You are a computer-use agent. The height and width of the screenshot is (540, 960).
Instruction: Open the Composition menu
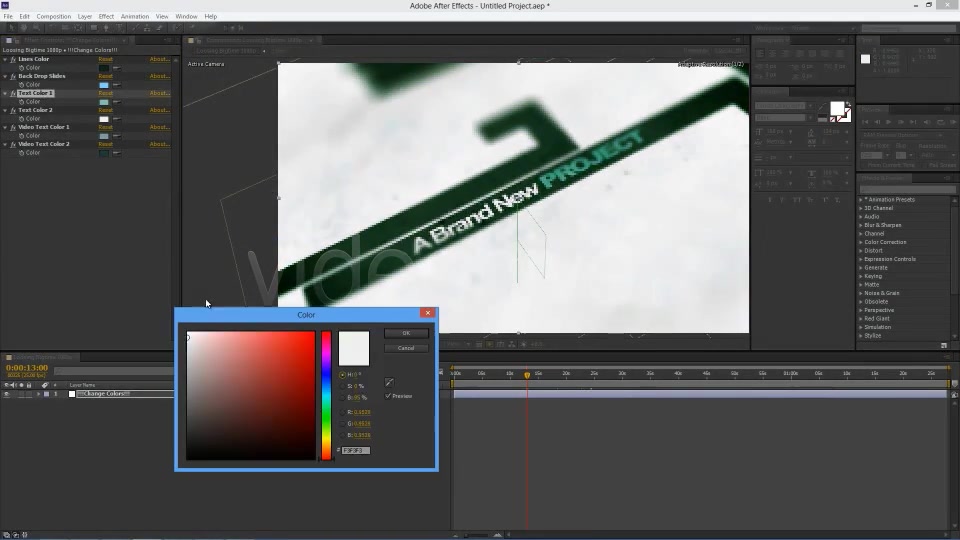(53, 17)
